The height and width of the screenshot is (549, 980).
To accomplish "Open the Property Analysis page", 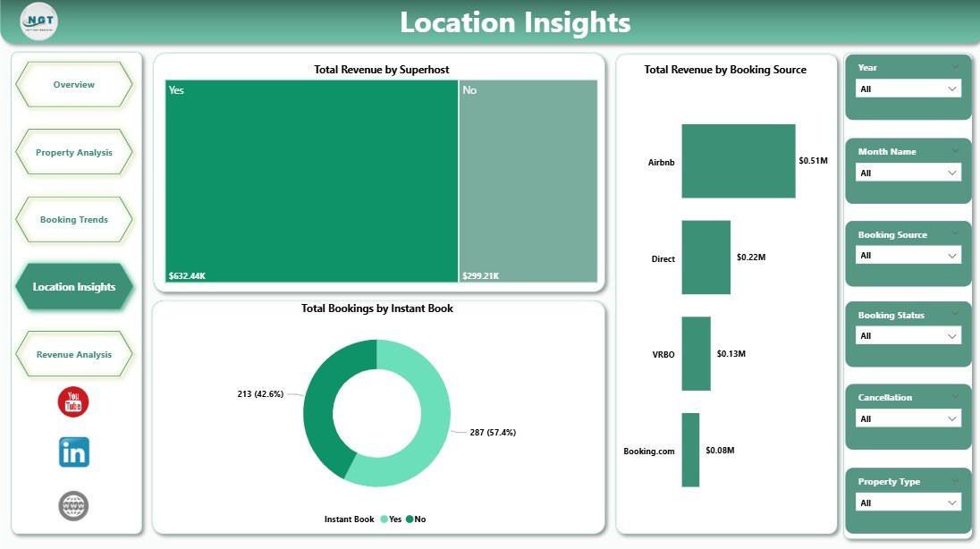I will click(74, 153).
